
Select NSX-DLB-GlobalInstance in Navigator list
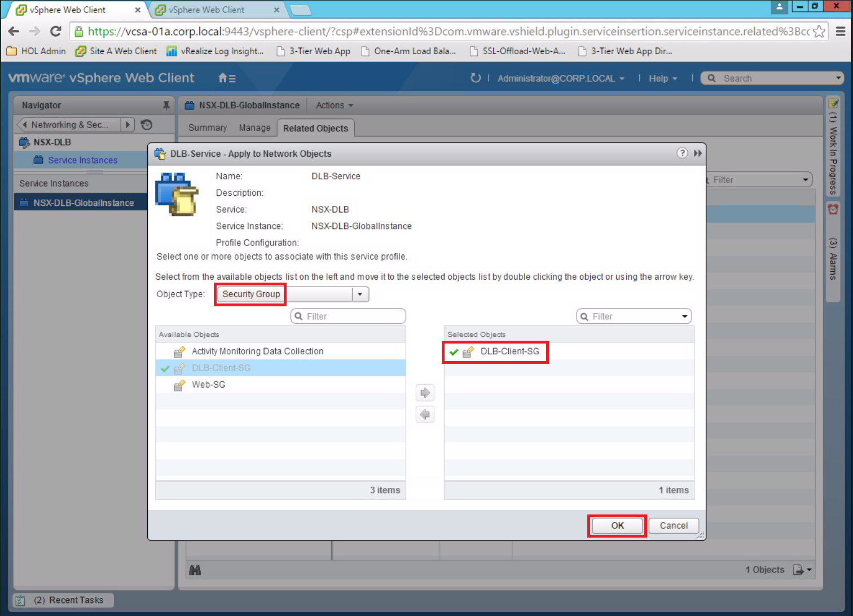(x=81, y=203)
